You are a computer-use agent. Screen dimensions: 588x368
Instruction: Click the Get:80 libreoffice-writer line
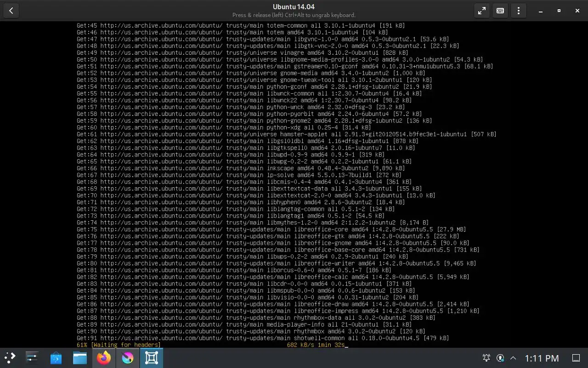[x=277, y=264]
